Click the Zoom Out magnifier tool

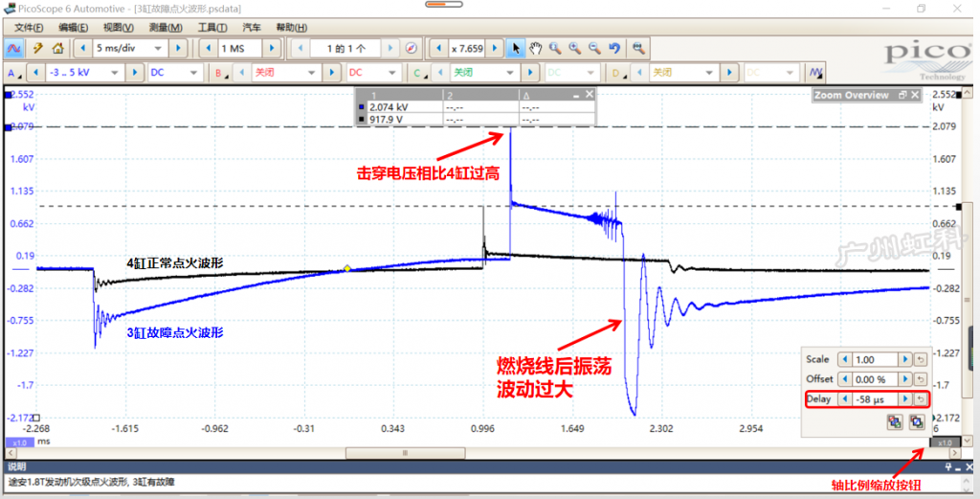pyautogui.click(x=594, y=48)
